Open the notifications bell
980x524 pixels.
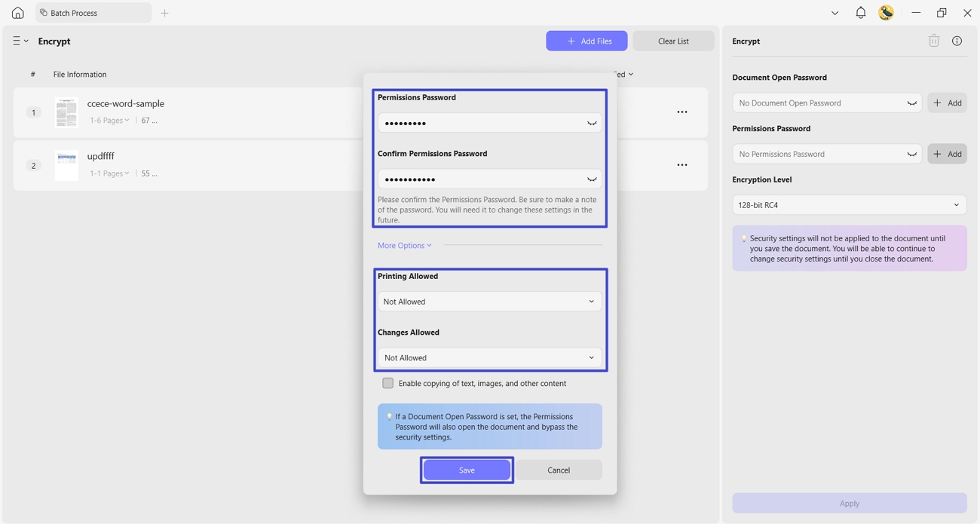point(860,13)
